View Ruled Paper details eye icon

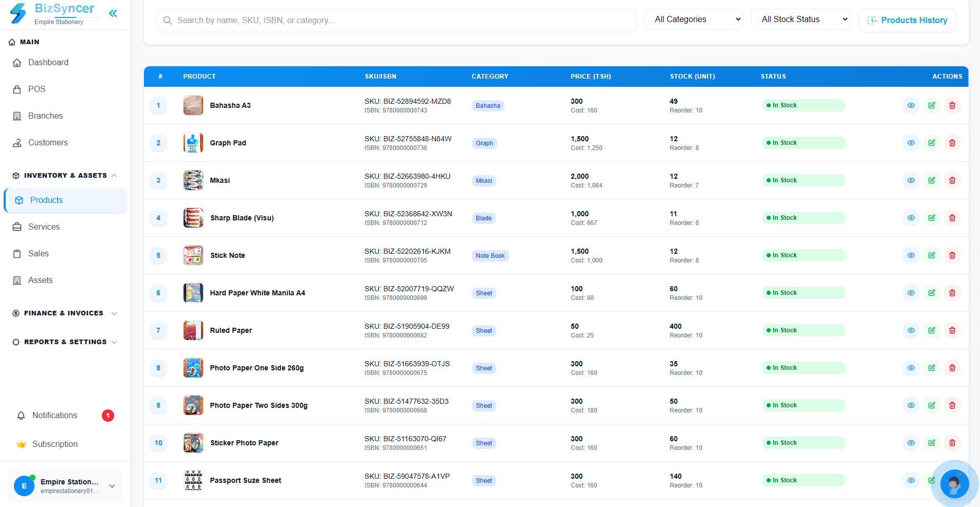[911, 330]
